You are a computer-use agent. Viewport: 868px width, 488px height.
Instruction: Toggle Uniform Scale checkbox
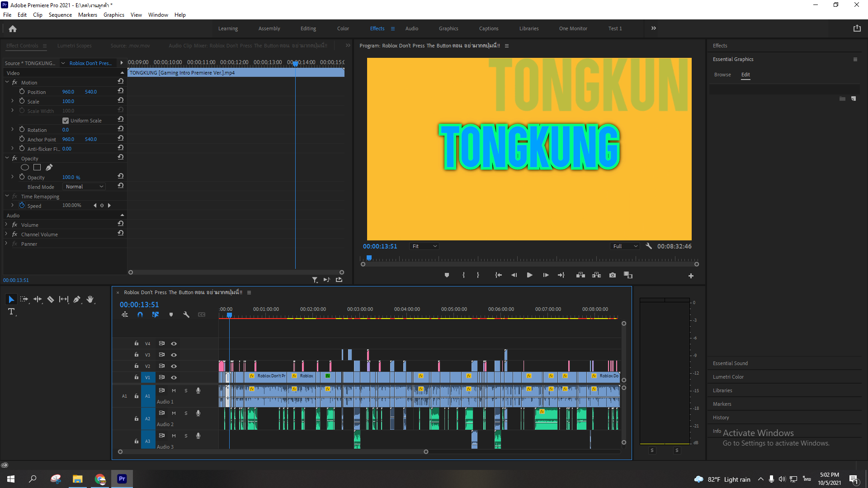66,121
